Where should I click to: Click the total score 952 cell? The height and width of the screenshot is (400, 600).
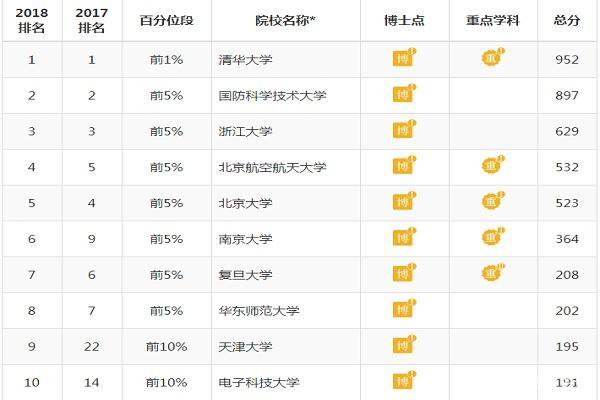click(567, 60)
